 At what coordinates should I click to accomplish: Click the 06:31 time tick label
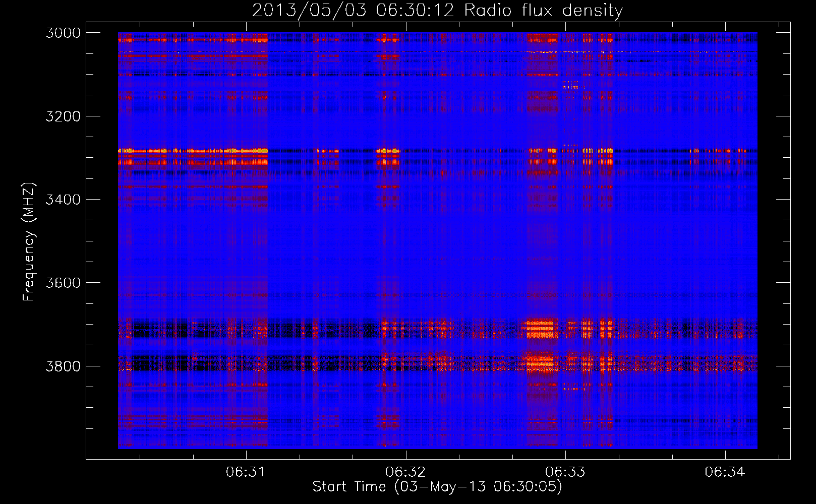[x=246, y=472]
